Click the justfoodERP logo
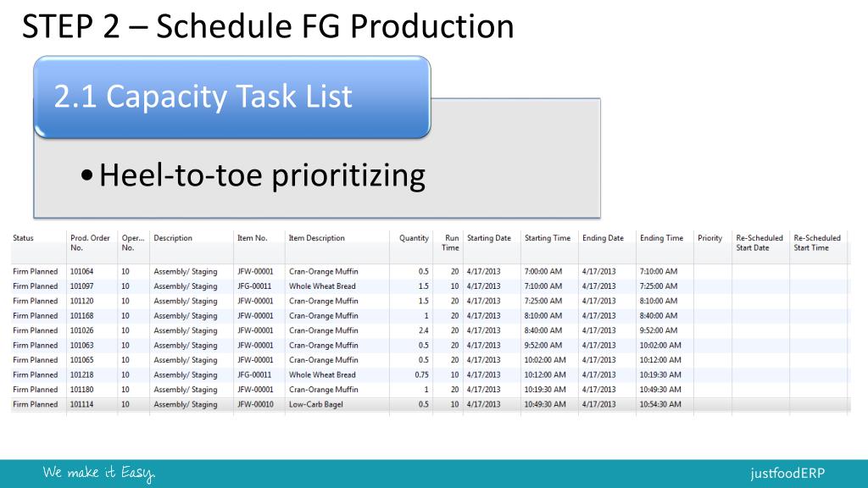Viewport: 868px width, 488px height. point(787,473)
